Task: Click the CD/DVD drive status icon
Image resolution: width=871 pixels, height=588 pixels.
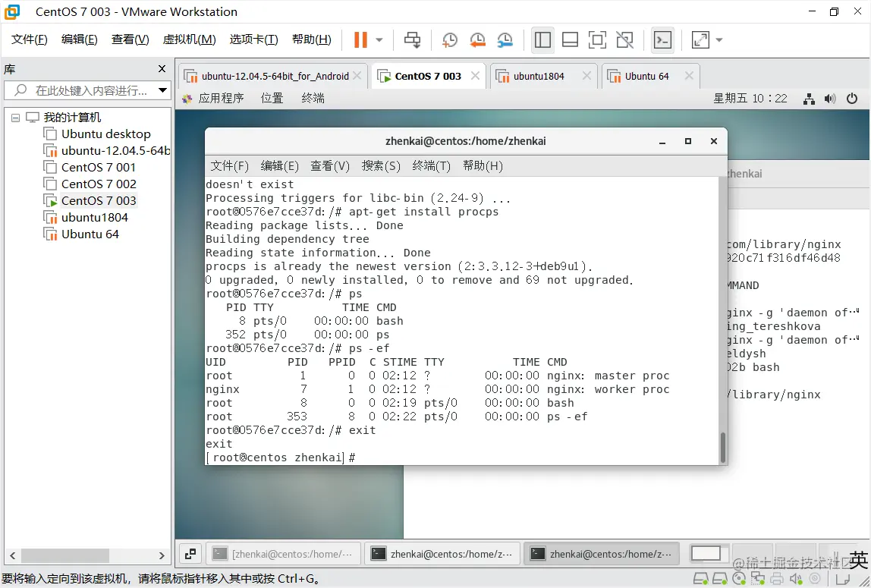Action: (739, 579)
